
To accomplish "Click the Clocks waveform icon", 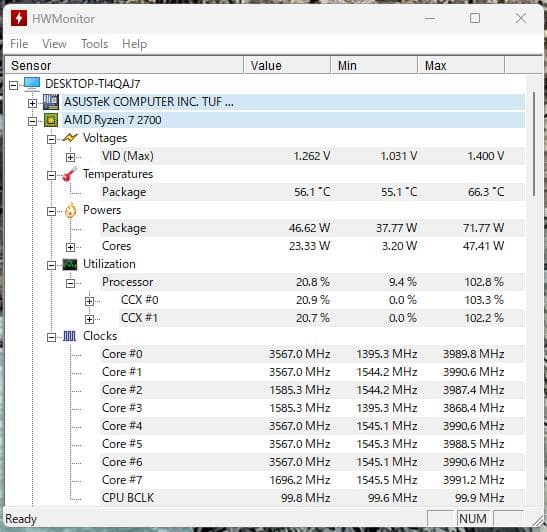I will [69, 336].
